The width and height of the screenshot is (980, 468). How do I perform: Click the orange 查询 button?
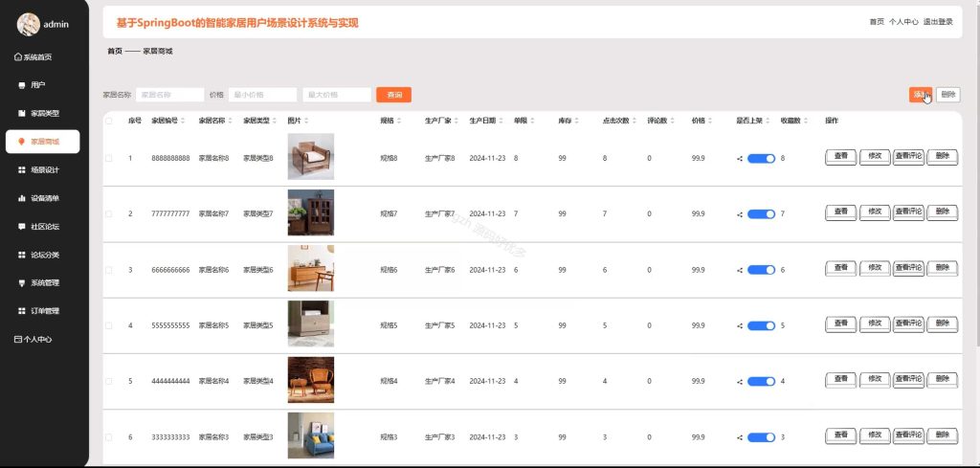tap(393, 95)
